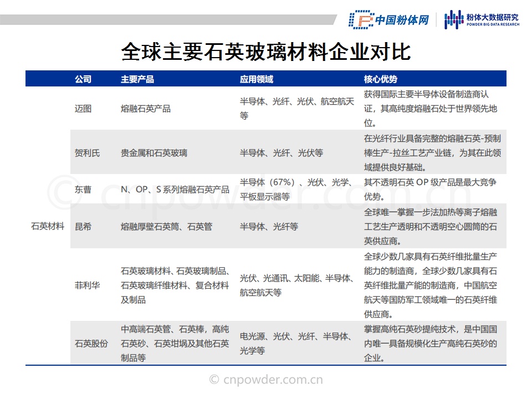Click the 石英股份 company cell

coord(91,344)
